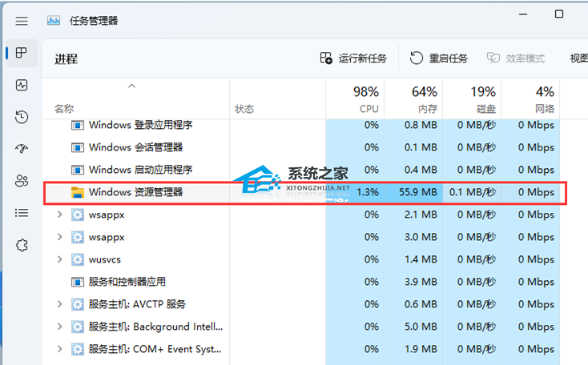Click the Task Manager app icon in title bar
Image resolution: width=588 pixels, height=365 pixels.
pyautogui.click(x=54, y=21)
